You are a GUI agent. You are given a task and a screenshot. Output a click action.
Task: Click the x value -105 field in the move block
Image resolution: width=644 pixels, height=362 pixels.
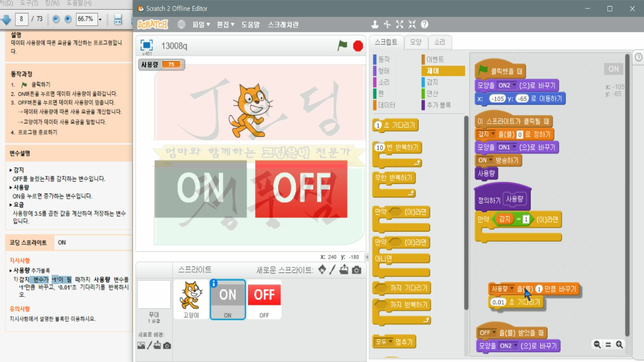(497, 99)
